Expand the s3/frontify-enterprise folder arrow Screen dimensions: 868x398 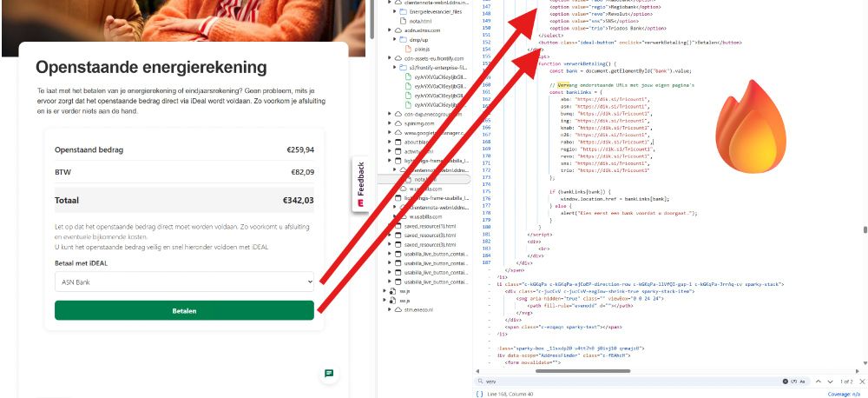pyautogui.click(x=395, y=67)
